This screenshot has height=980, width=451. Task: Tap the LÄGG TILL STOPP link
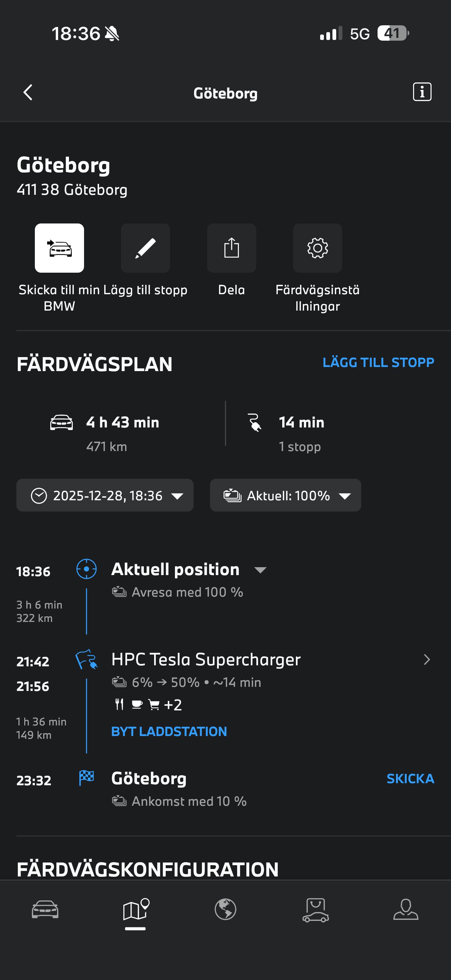378,363
